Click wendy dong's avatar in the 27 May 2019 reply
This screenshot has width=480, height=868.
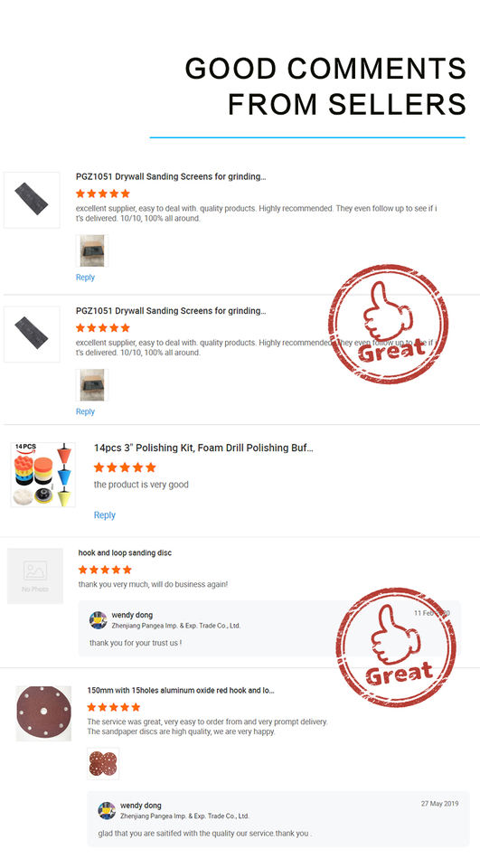click(107, 810)
